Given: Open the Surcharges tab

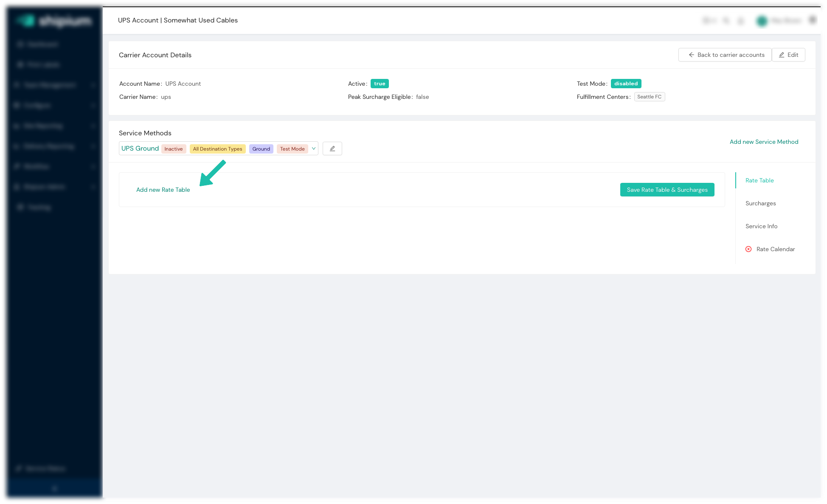Looking at the screenshot, I should click(760, 203).
